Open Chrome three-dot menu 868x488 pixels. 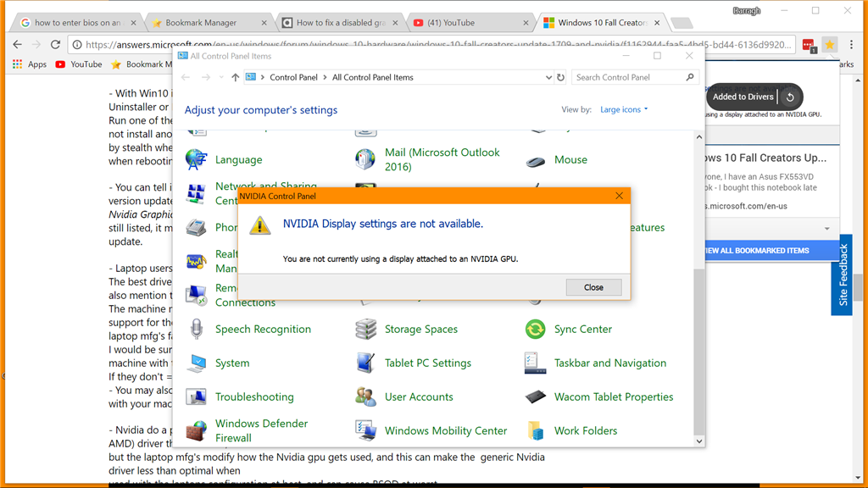click(x=852, y=45)
